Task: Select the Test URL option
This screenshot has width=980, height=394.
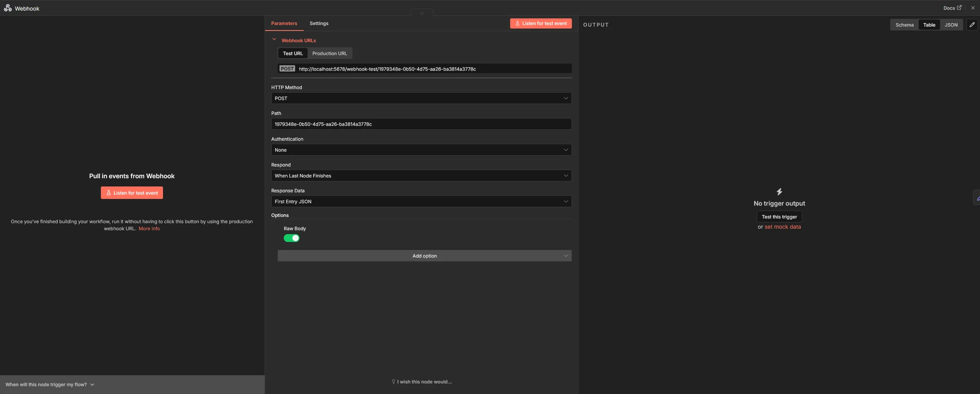Action: click(292, 53)
